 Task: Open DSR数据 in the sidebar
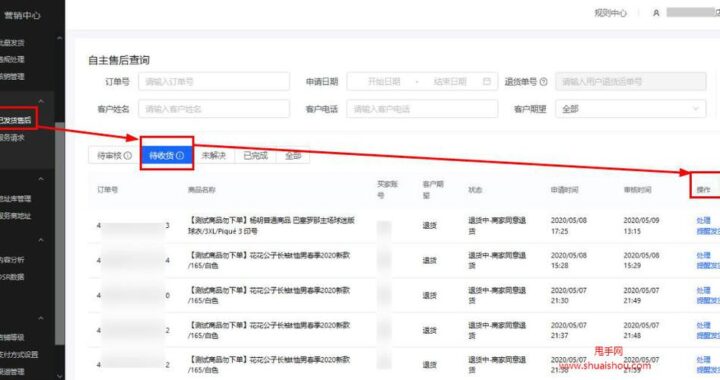(x=12, y=277)
